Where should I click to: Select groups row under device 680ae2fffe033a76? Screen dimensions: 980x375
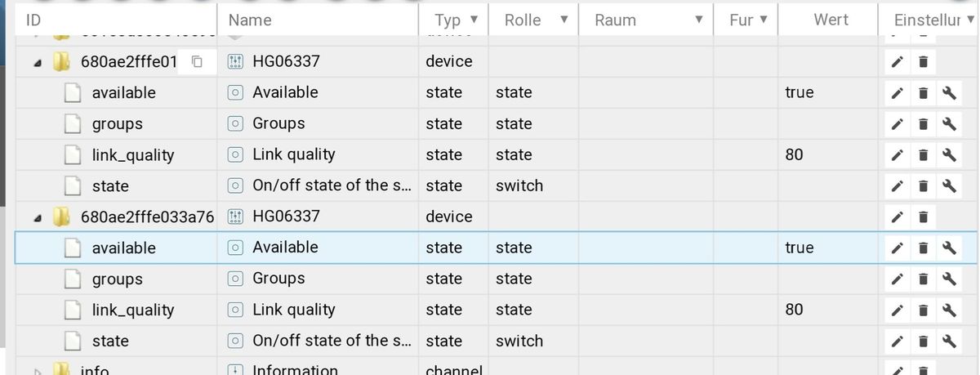(x=497, y=279)
